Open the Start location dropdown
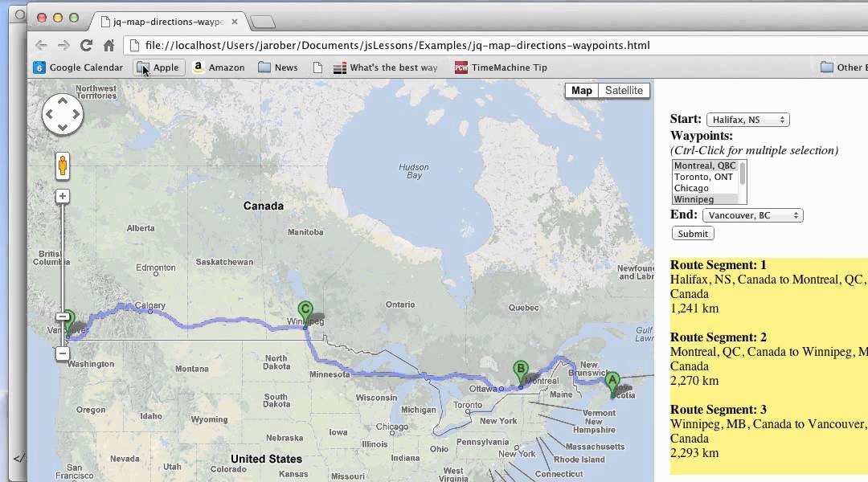868x482 pixels. (x=748, y=120)
